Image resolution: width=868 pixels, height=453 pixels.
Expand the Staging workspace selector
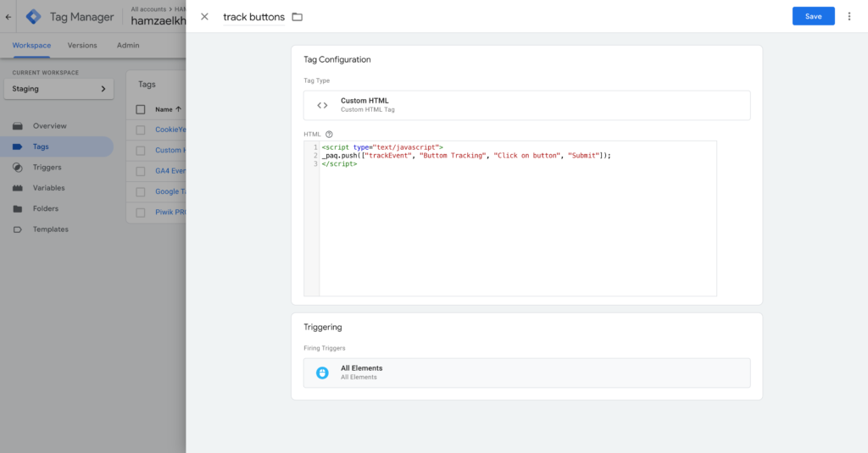pos(58,89)
